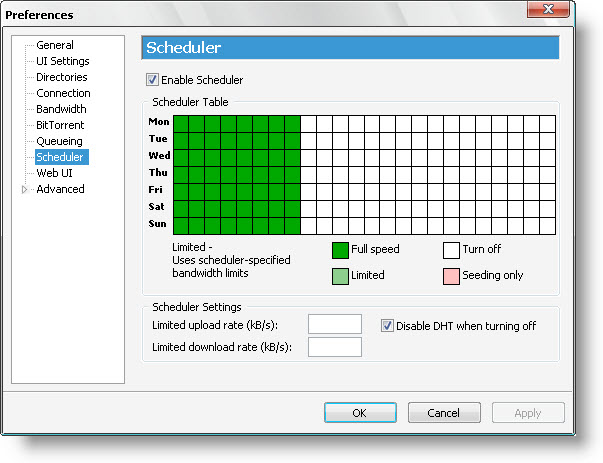
Task: Click the Scheduler heading banner
Action: (350, 48)
